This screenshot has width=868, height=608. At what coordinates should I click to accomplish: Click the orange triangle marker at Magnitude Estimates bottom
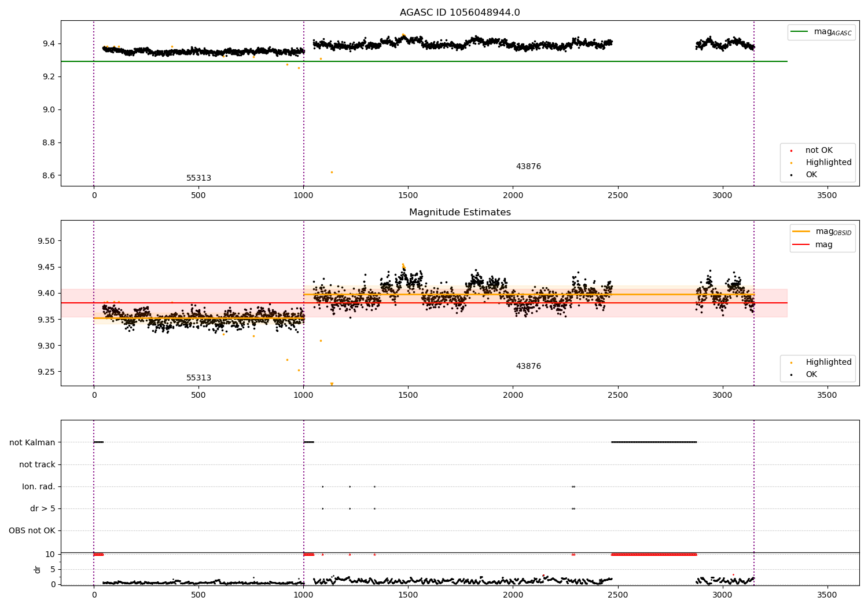pyautogui.click(x=332, y=384)
